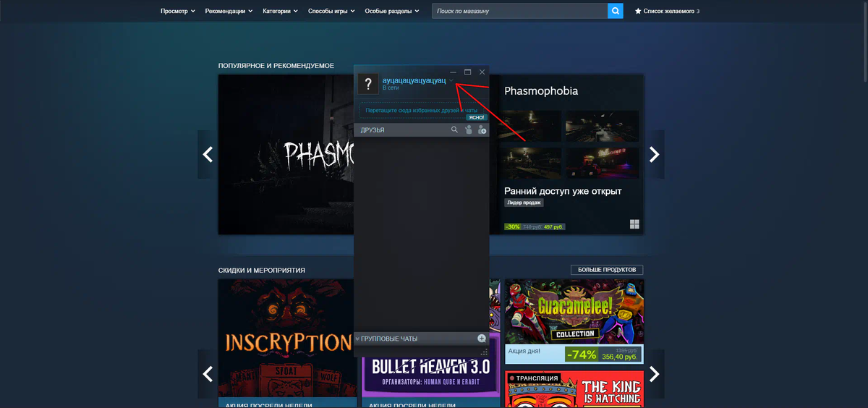Click the question-mark profile avatar

[x=368, y=83]
